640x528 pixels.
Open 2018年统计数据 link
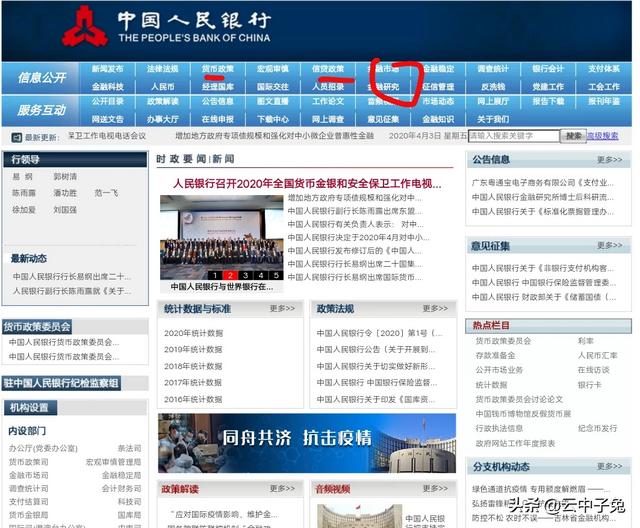coord(193,366)
